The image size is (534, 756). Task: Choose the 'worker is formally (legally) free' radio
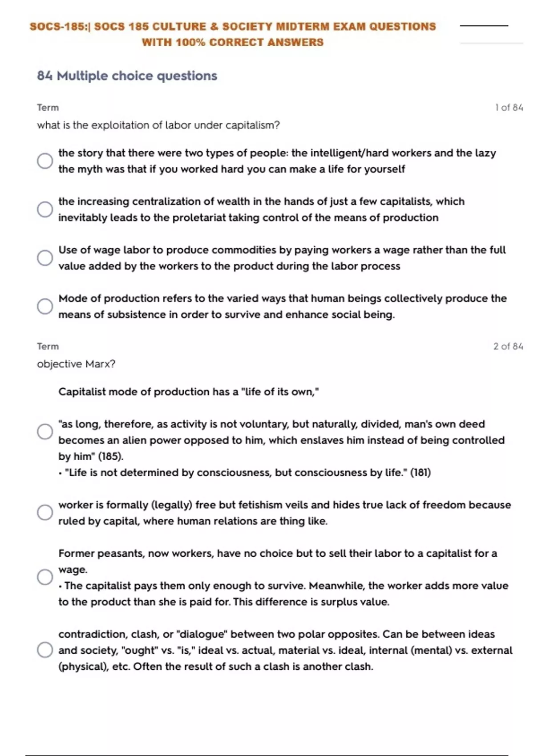tap(45, 512)
